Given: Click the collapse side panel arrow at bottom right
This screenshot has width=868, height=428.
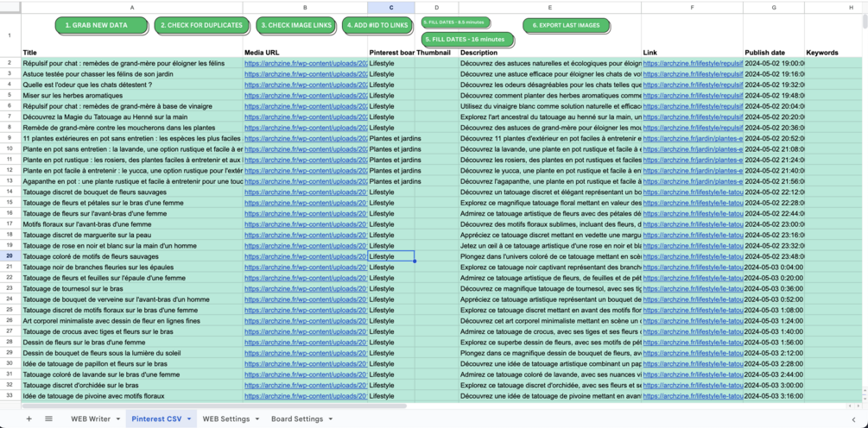Looking at the screenshot, I should 853,419.
